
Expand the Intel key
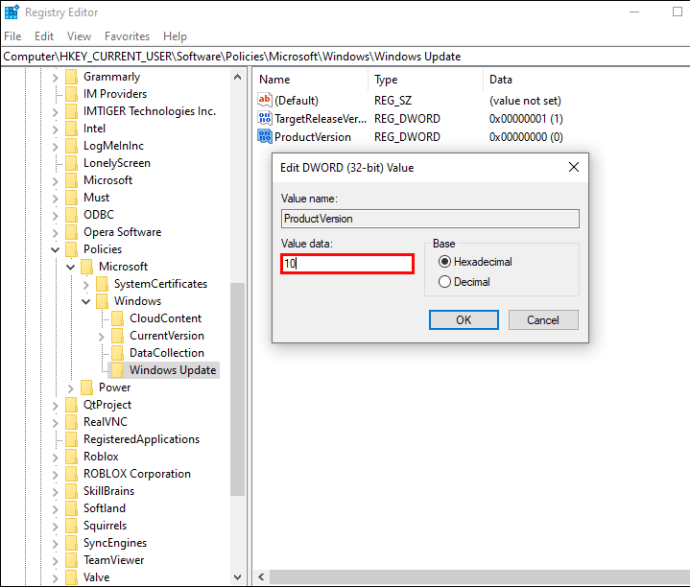click(55, 129)
